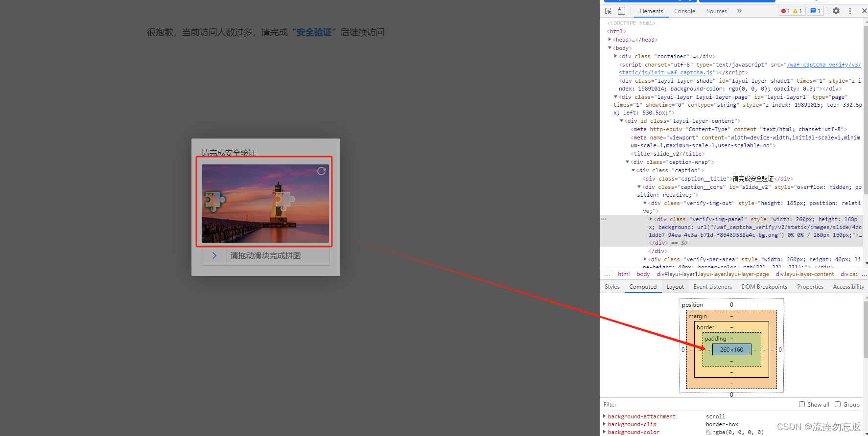The height and width of the screenshot is (436, 868).
Task: Click the border region label in box model
Action: click(705, 327)
